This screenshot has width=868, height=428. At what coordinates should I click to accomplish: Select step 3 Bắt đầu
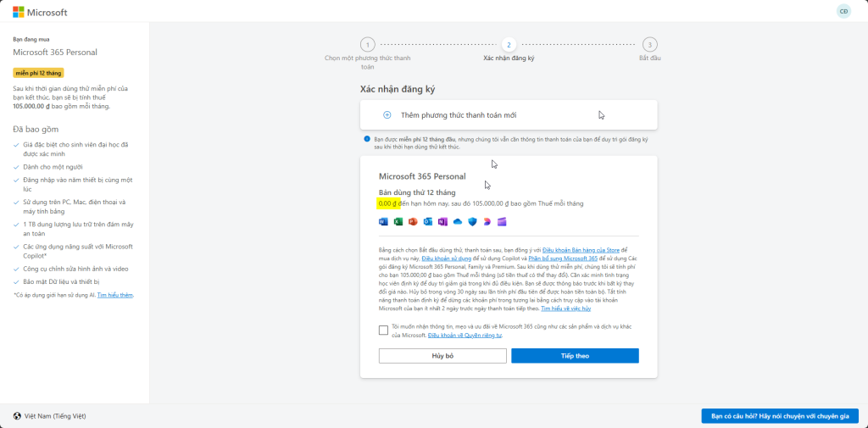pyautogui.click(x=649, y=45)
